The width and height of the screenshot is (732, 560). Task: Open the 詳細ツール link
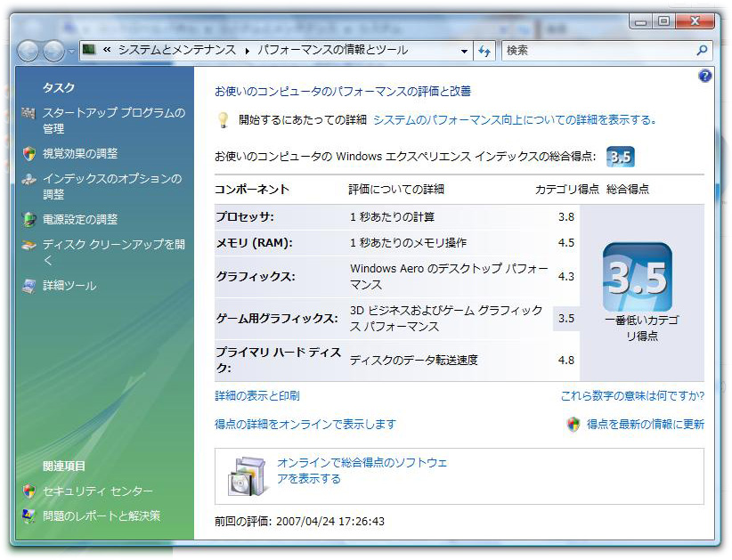(69, 286)
